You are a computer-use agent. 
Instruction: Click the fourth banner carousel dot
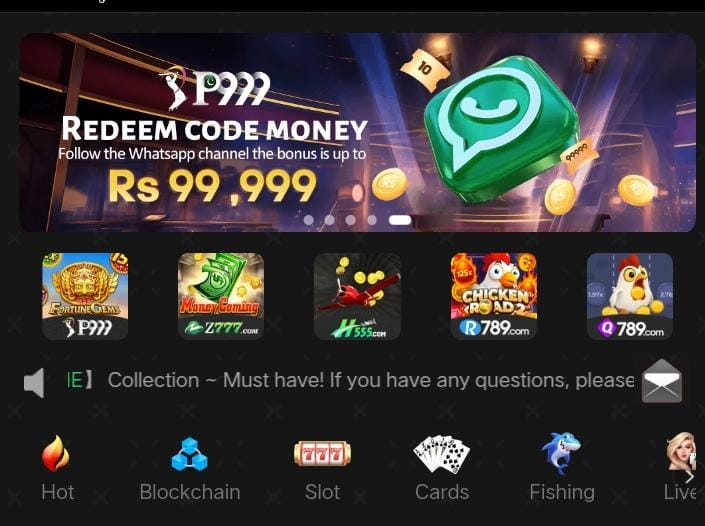pyautogui.click(x=372, y=220)
